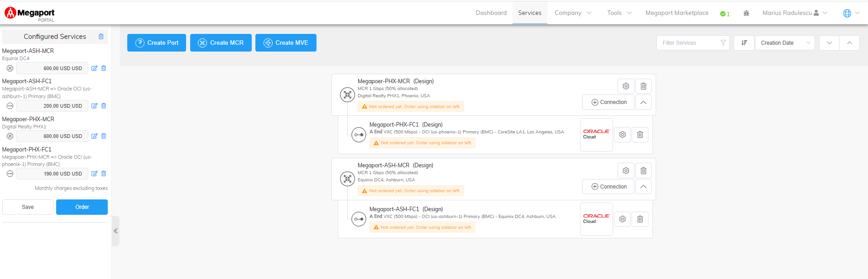868x279 pixels.
Task: Click the Create MCR button
Action: [221, 43]
